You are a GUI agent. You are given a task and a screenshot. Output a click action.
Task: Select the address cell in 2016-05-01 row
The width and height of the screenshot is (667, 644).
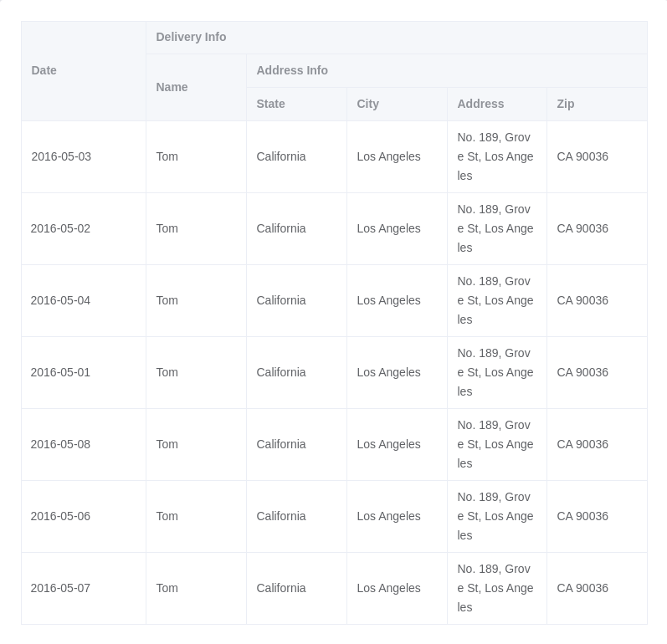click(497, 372)
